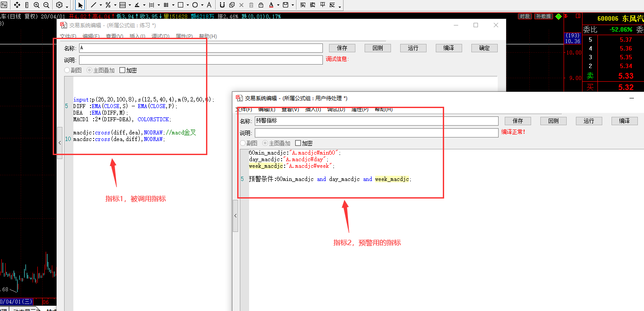Open the gear settings icon

[x=59, y=5]
